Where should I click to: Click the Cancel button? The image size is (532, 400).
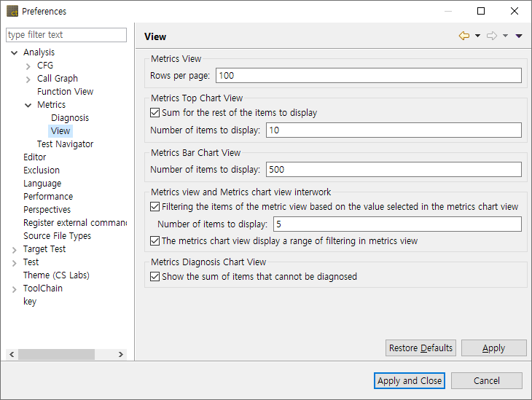pos(486,380)
